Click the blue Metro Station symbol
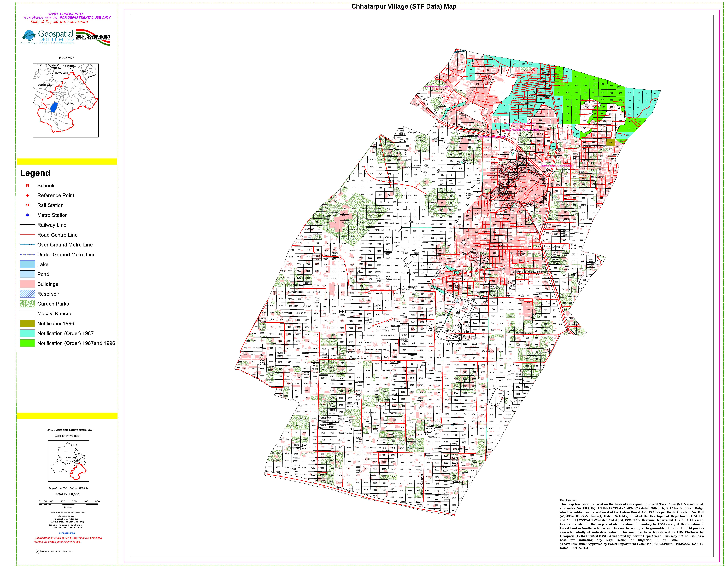728x575 pixels. (28, 215)
